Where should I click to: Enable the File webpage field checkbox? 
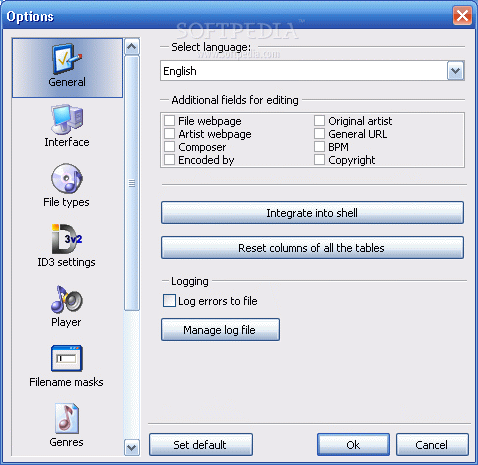[x=169, y=120]
